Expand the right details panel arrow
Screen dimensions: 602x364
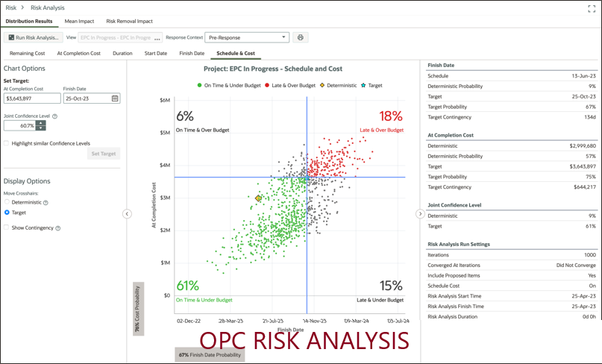[420, 214]
